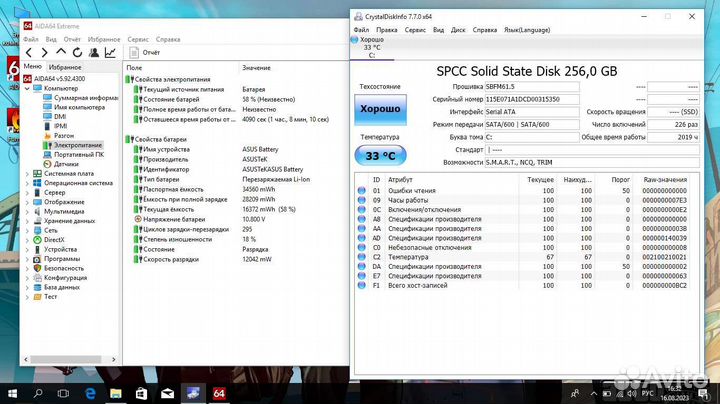Open CrystalDiskInfo Диск menu
This screenshot has height=404, width=720.
click(458, 30)
